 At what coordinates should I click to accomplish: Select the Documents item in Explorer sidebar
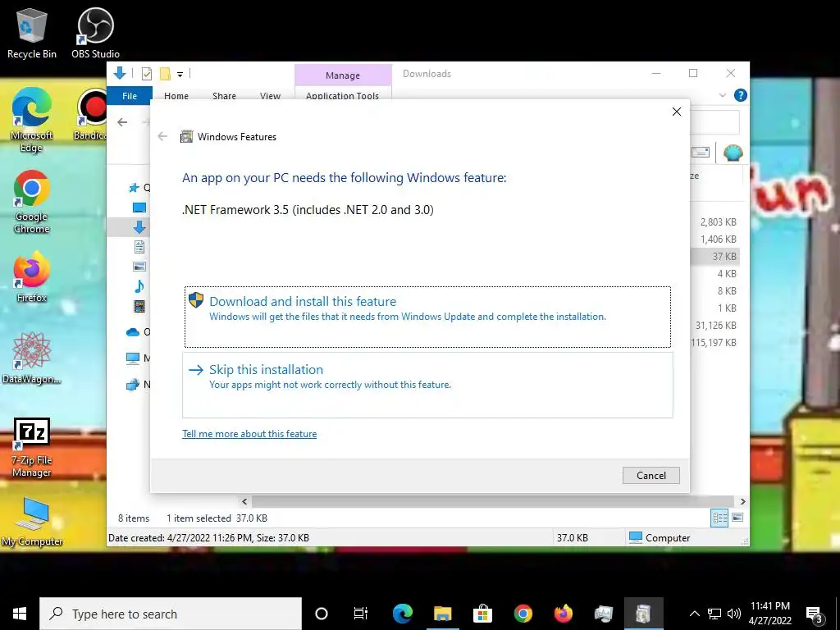(x=139, y=247)
